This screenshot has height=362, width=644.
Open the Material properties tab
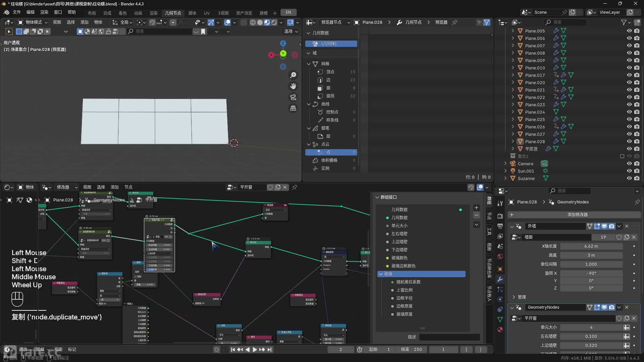pos(500,329)
